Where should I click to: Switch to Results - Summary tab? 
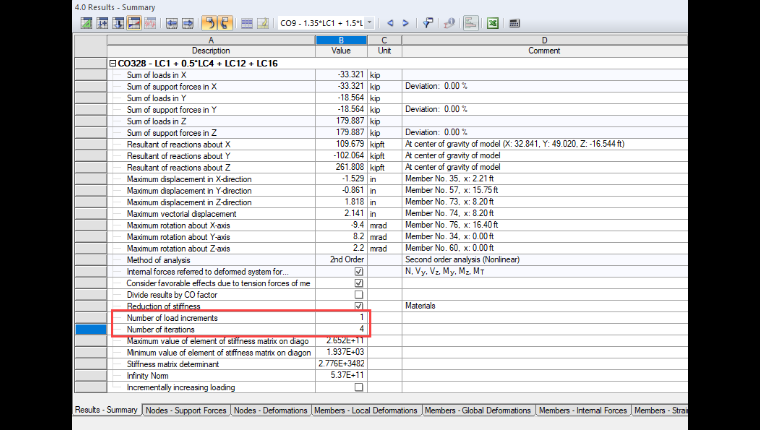coord(107,410)
